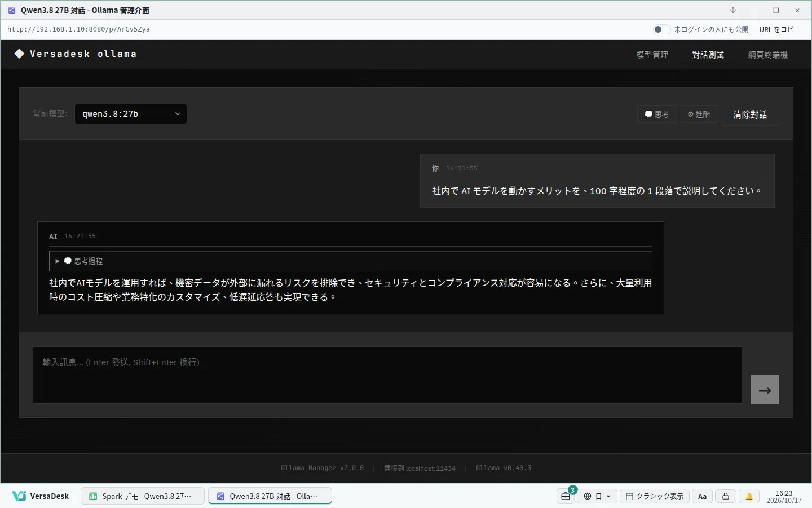Click the VersaDesk start logo in taskbar
Screen dimensions: 812x508
tap(41, 496)
